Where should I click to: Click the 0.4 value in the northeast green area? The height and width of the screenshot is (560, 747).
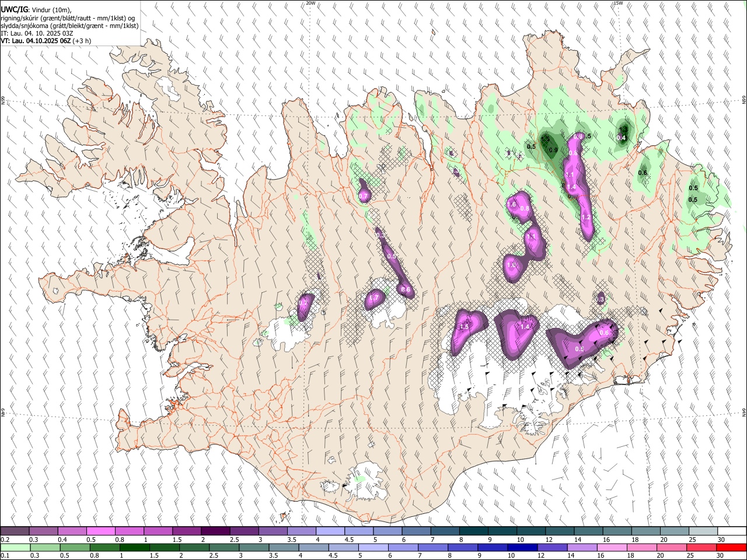622,138
